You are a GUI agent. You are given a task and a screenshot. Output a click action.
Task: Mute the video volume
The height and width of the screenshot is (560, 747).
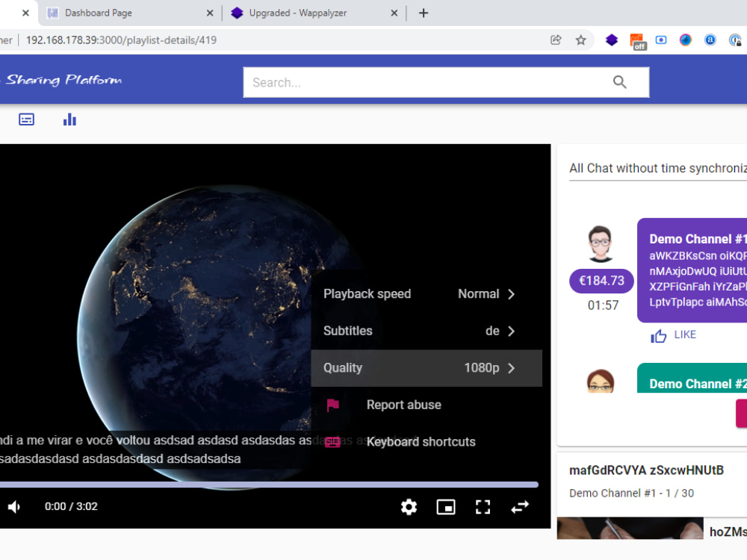14,507
